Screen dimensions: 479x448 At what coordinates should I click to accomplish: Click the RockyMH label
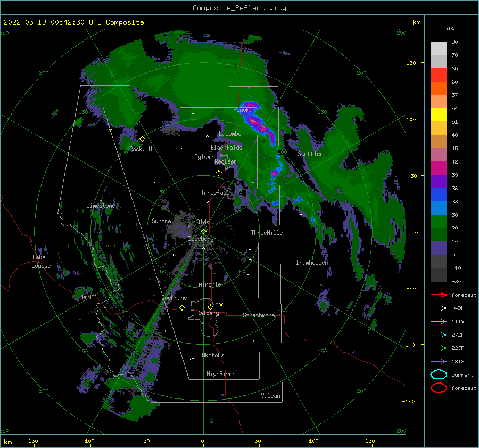click(x=141, y=149)
